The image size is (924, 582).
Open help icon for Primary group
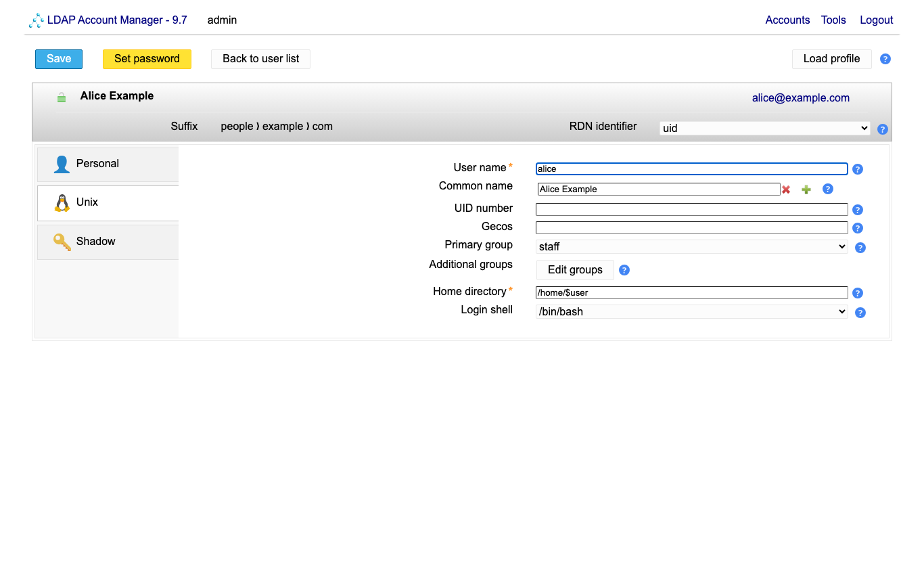click(x=860, y=248)
